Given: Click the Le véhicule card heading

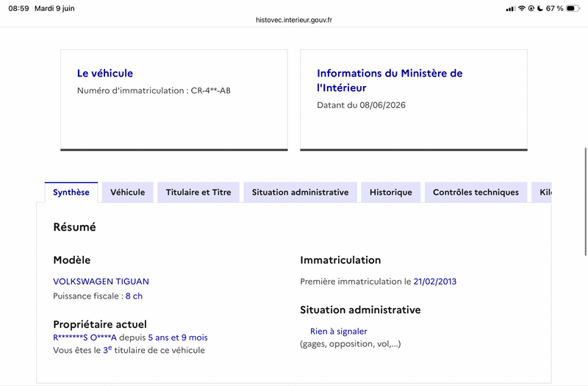Looking at the screenshot, I should (x=105, y=73).
